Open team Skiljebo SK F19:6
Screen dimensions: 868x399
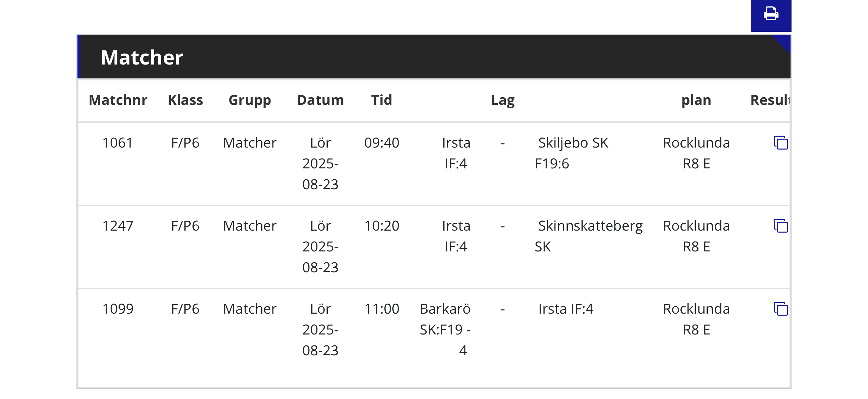(573, 153)
